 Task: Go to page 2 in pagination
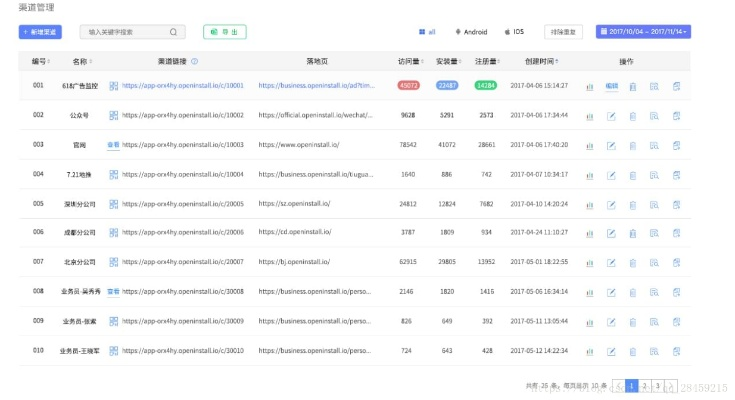coord(645,385)
